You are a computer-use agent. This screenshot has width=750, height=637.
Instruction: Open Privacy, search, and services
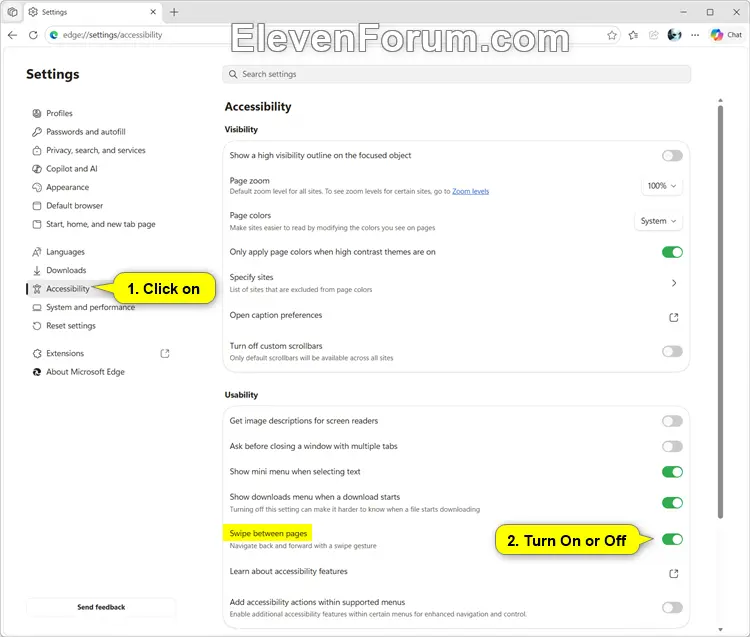(x=96, y=151)
